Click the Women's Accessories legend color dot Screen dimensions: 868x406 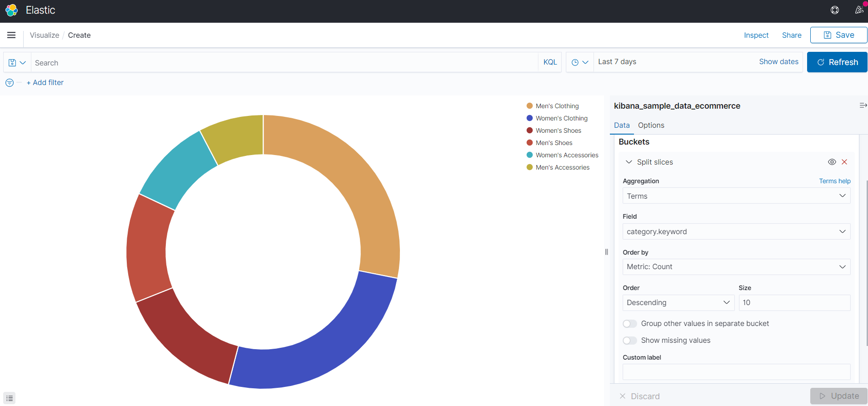(529, 155)
